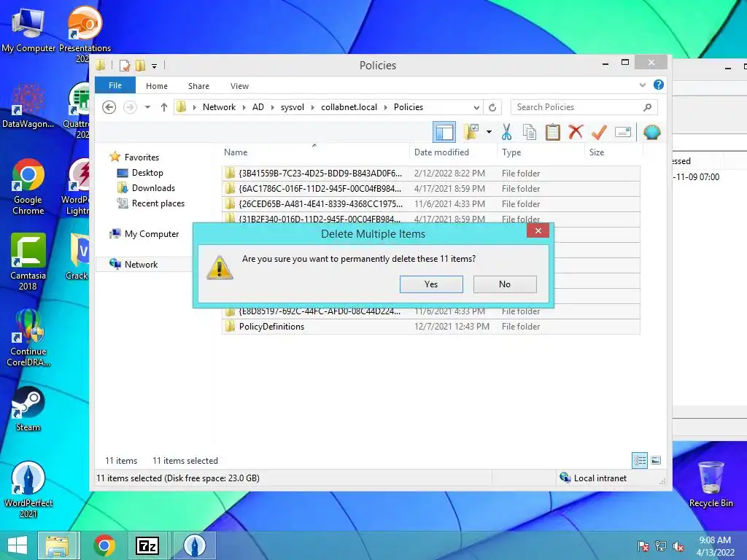Click the Classic Shell shell icon
Screen dimensions: 747x560
click(x=651, y=132)
